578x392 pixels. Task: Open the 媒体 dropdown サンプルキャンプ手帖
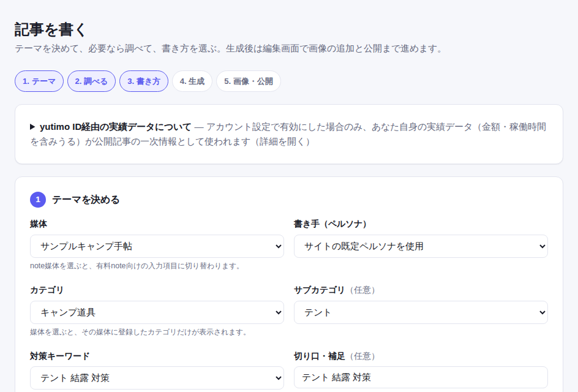click(x=157, y=246)
